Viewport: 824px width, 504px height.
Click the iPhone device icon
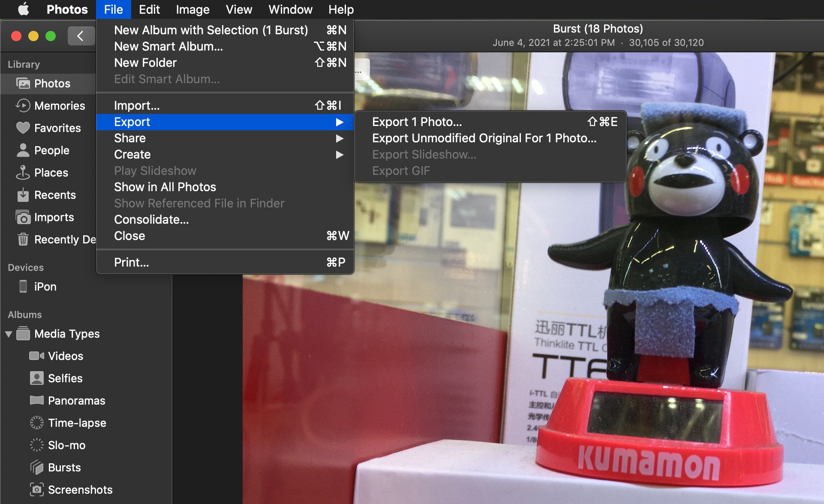23,286
